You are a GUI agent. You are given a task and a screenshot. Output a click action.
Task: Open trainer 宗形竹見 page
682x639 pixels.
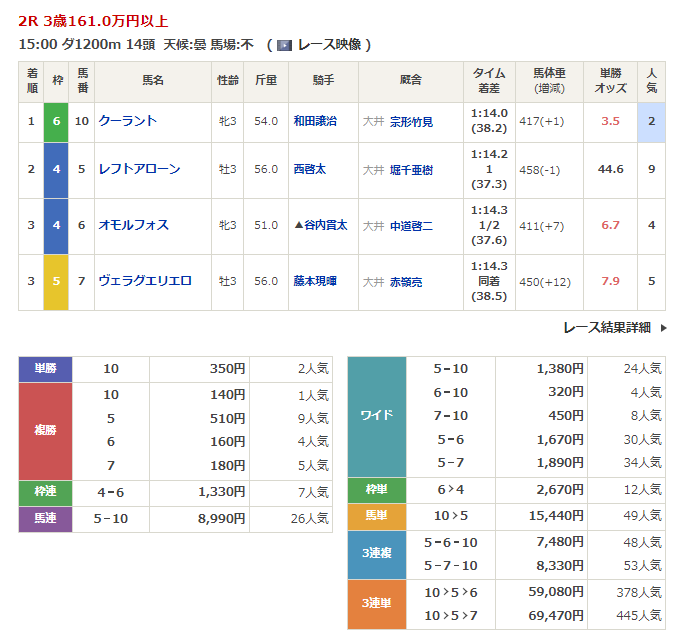tap(411, 121)
